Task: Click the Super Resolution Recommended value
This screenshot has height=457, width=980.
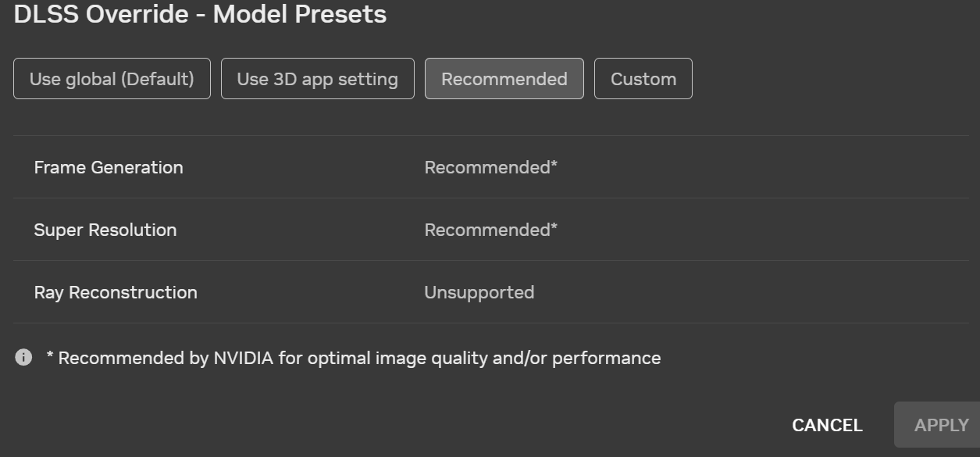Action: coord(486,230)
